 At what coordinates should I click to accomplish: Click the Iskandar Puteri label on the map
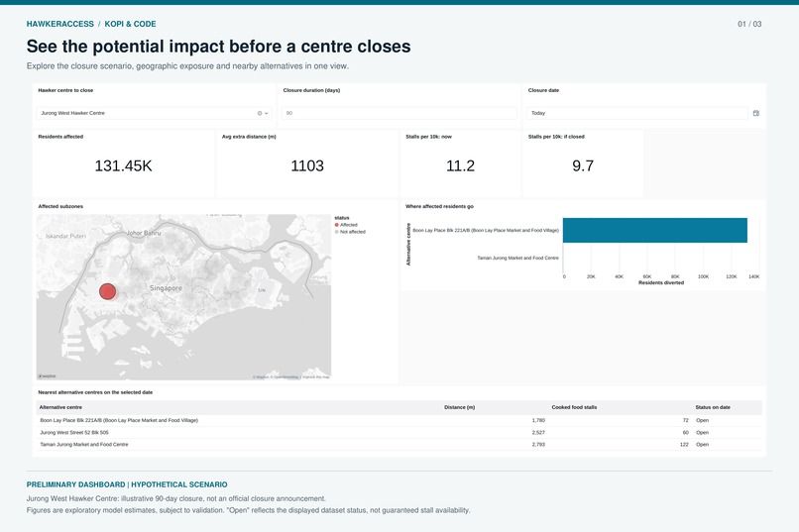(x=65, y=236)
